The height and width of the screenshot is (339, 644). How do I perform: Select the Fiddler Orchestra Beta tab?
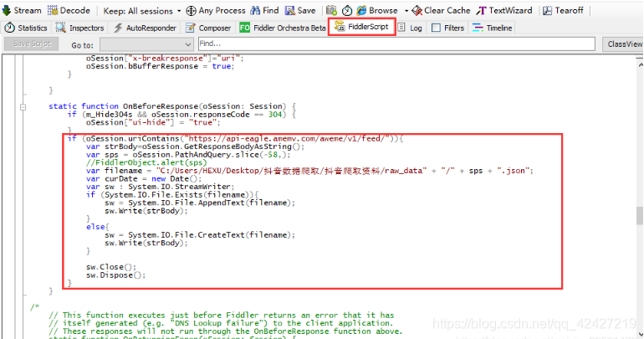(x=283, y=28)
